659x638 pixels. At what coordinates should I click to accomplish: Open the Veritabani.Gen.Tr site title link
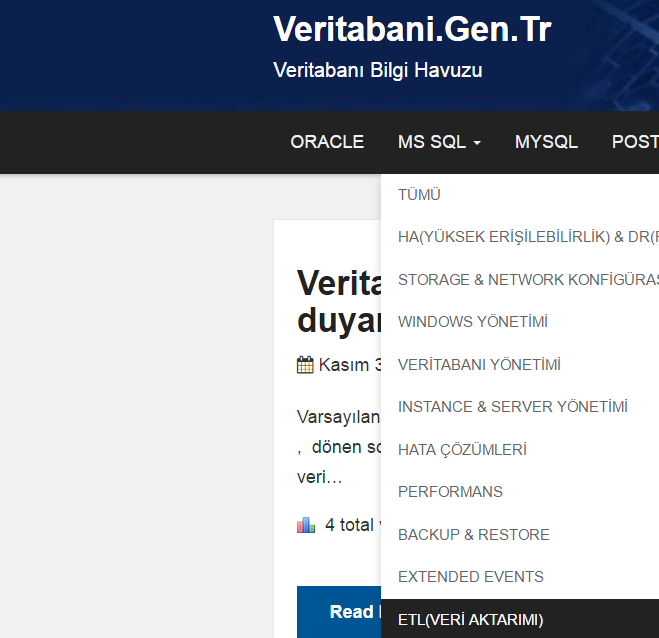[412, 29]
